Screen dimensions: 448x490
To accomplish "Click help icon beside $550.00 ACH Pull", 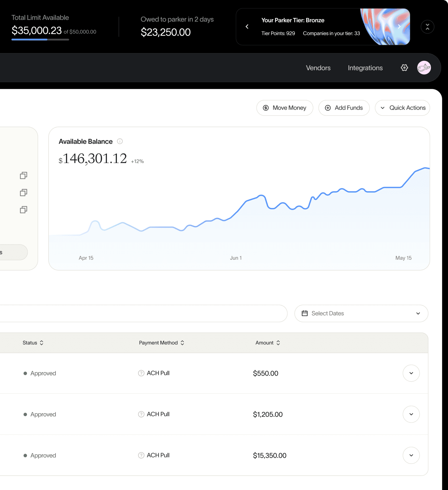I will click(x=141, y=373).
